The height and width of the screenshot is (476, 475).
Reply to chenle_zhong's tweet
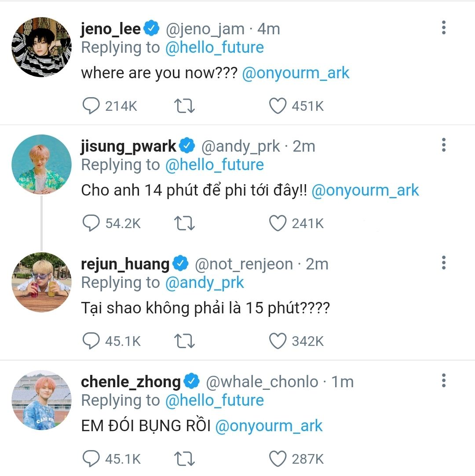coord(91,459)
